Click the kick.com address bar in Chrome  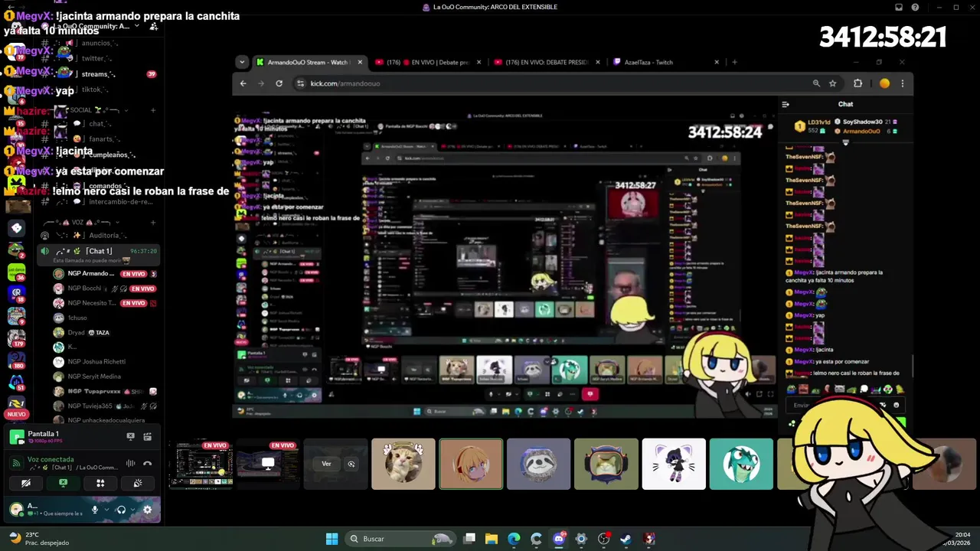pos(551,83)
